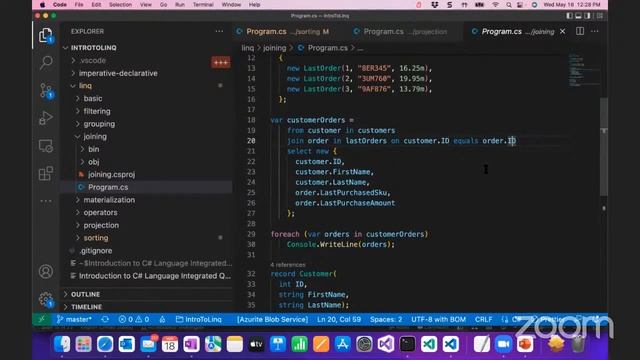Split the editor to the right
The image size is (640, 360).
pos(580,31)
